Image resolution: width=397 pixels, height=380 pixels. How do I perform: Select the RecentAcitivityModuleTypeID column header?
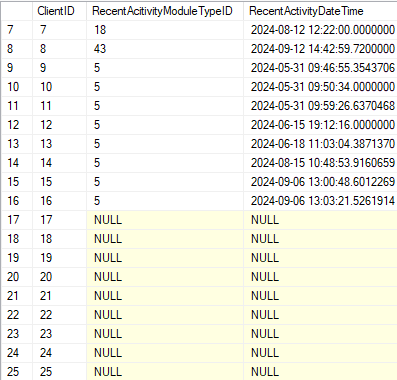[165, 11]
